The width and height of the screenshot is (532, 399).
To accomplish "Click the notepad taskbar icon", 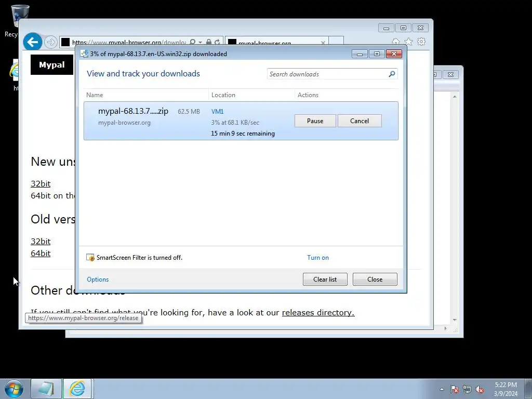I will pyautogui.click(x=46, y=389).
